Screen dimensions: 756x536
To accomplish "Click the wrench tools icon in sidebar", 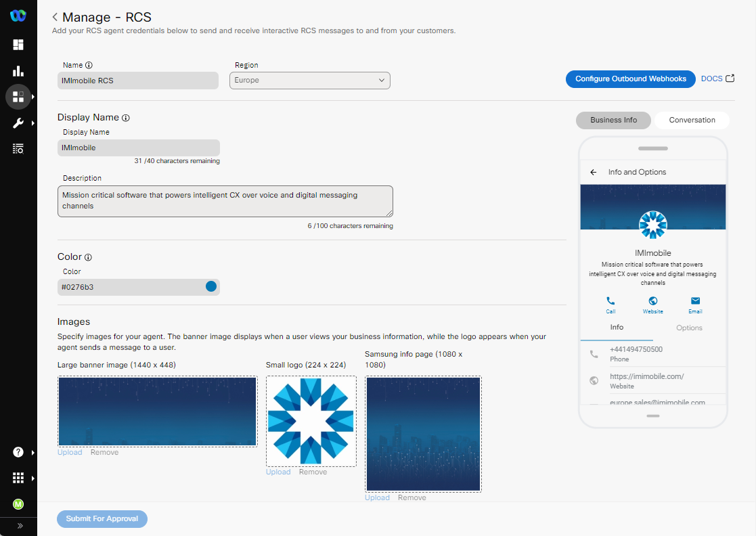I will click(18, 122).
